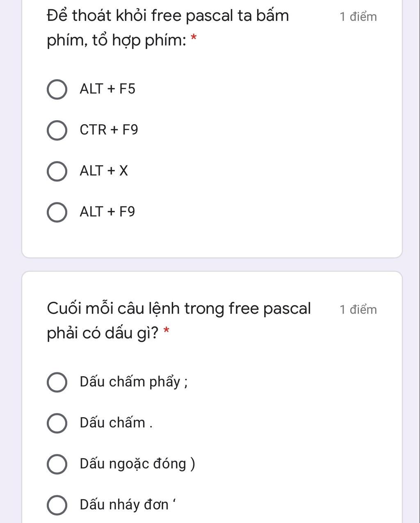Click the 'ALT + F5' answer text
The width and height of the screenshot is (420, 523).
point(107,89)
